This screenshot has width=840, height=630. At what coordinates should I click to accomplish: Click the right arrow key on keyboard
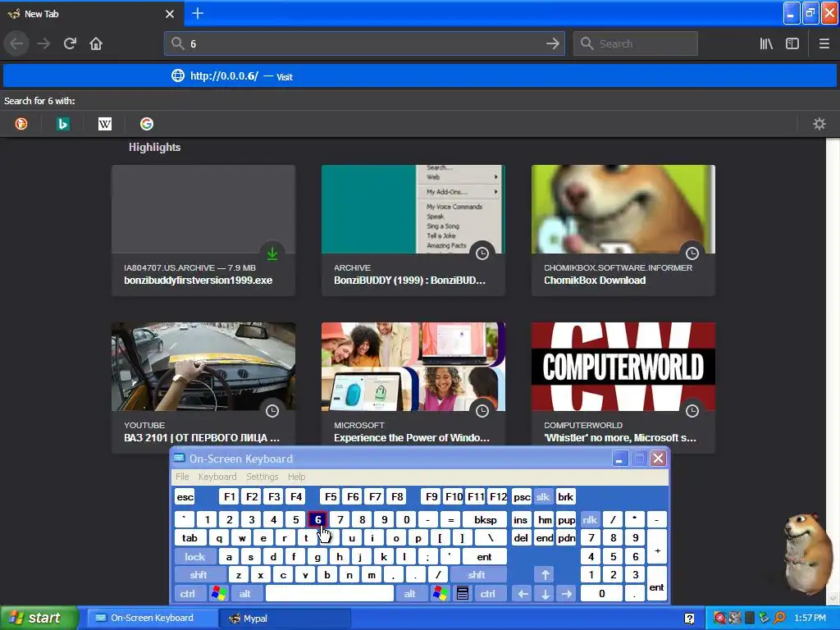pyautogui.click(x=567, y=594)
